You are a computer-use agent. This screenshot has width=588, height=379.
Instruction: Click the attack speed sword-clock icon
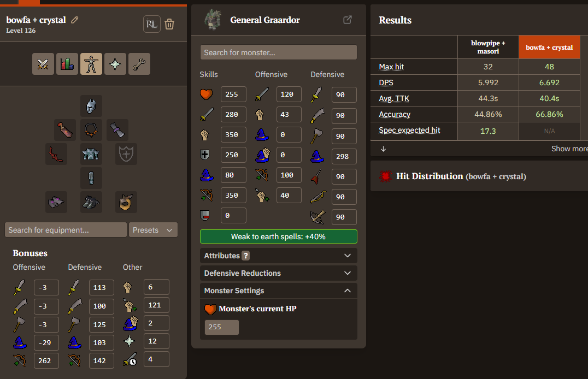(130, 359)
